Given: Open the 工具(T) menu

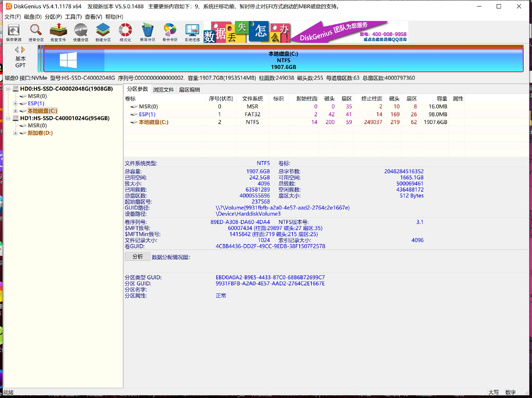Looking at the screenshot, I should (73, 17).
